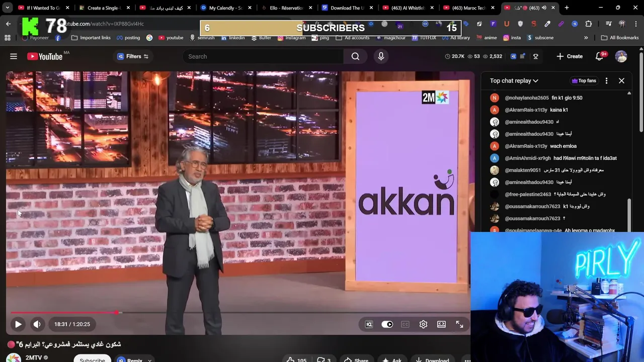Start voice search with the microphone icon

(x=381, y=56)
